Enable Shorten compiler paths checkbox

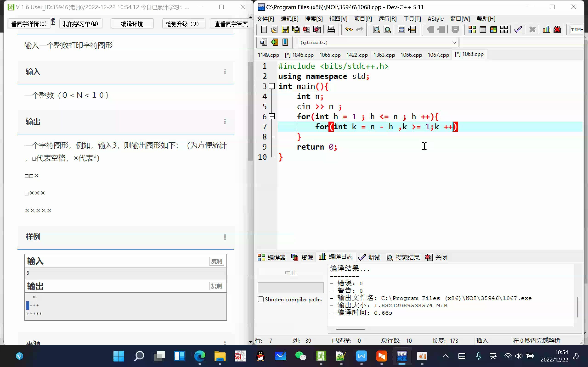click(x=261, y=299)
